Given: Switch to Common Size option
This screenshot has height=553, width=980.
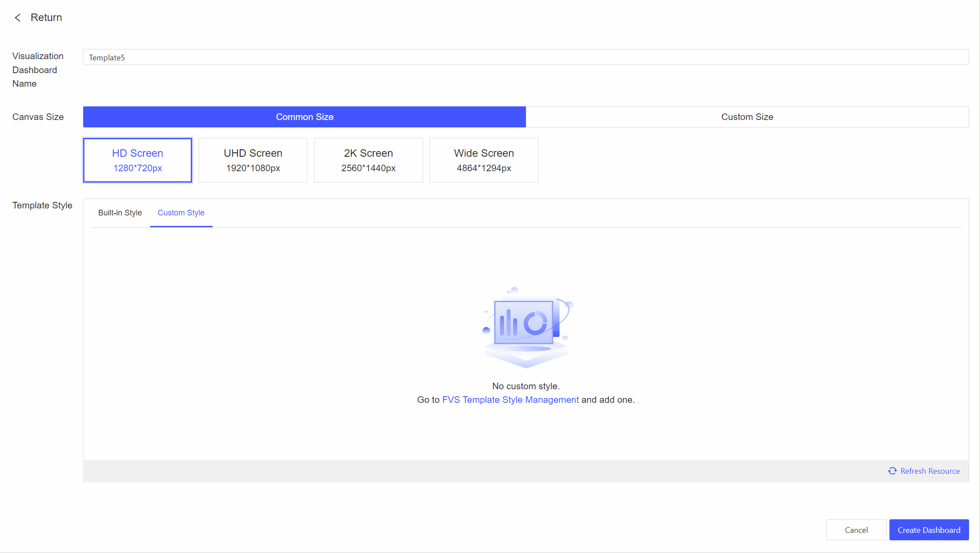Looking at the screenshot, I should coord(304,117).
